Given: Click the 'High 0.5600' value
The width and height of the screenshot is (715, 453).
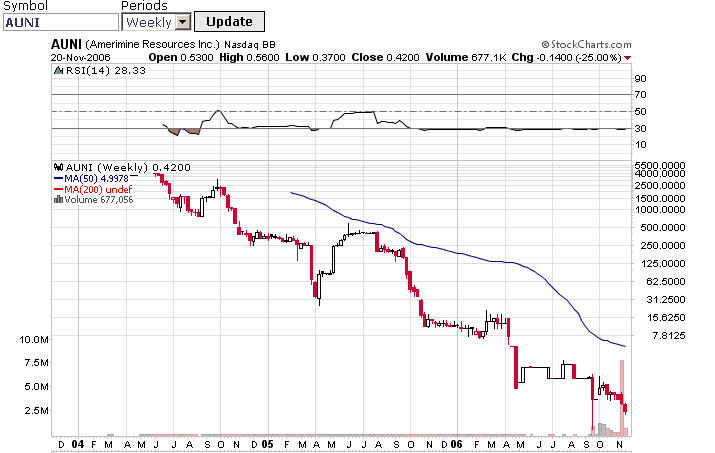Looking at the screenshot, I should pyautogui.click(x=249, y=57).
